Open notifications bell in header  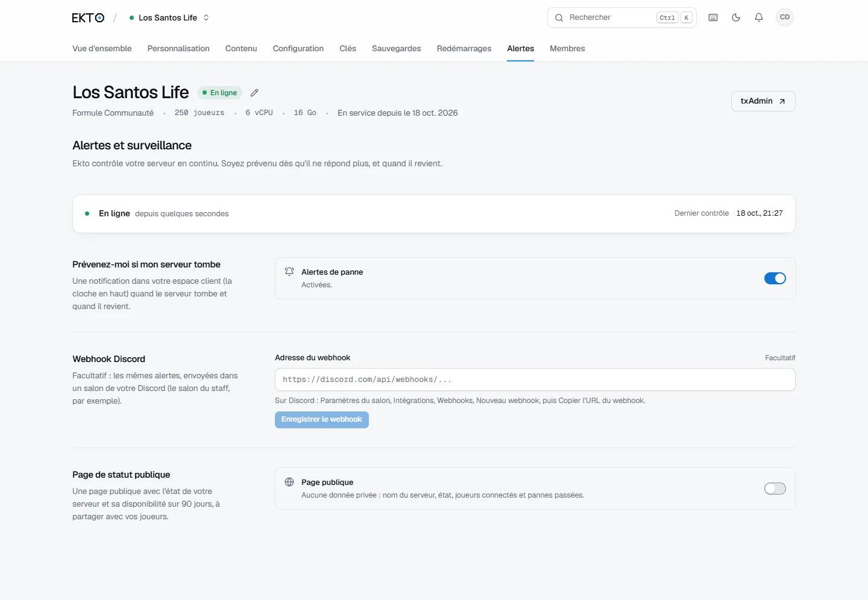point(759,17)
